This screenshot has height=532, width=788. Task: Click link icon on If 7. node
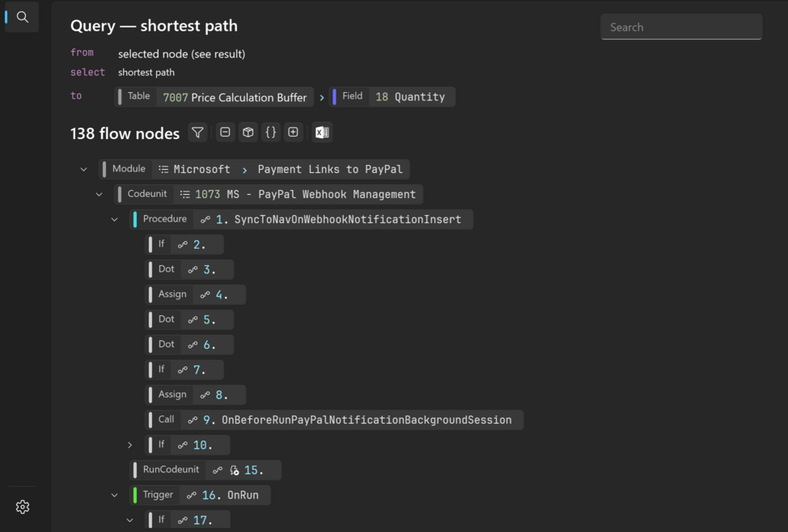182,370
